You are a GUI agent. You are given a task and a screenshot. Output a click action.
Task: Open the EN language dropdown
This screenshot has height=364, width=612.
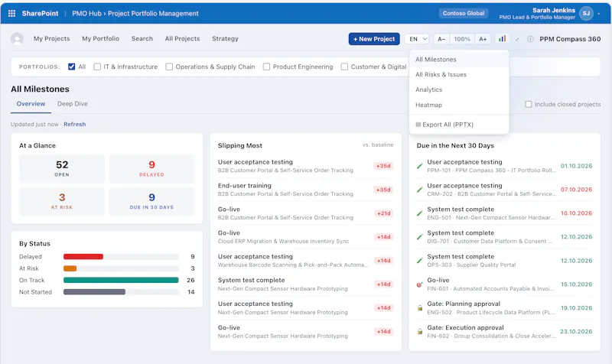(417, 39)
